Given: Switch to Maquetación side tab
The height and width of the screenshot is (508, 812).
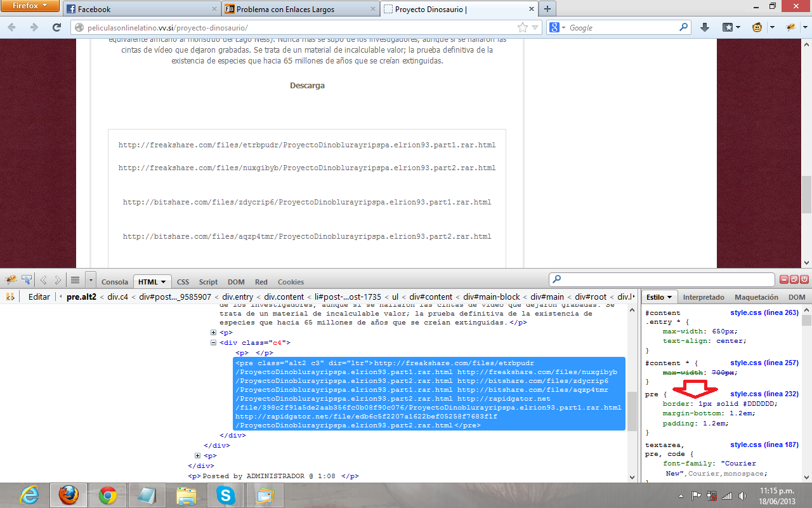Looking at the screenshot, I should tap(756, 297).
